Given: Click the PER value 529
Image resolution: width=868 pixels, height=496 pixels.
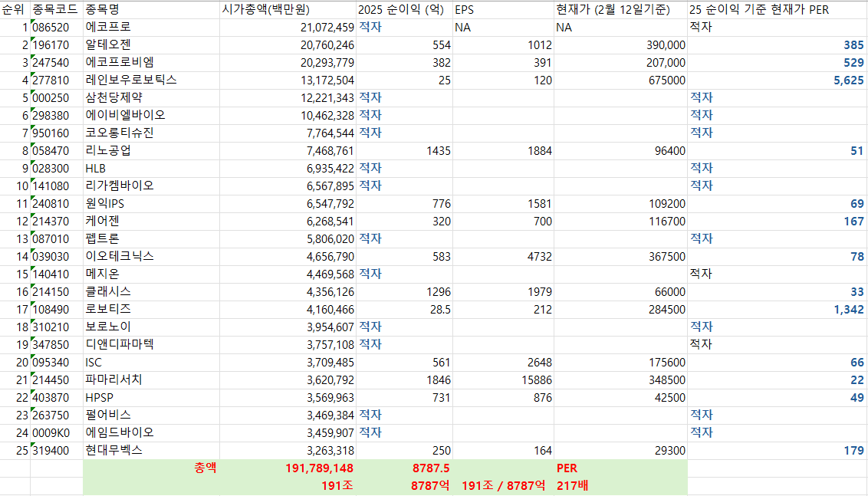Looking at the screenshot, I should (778, 63).
